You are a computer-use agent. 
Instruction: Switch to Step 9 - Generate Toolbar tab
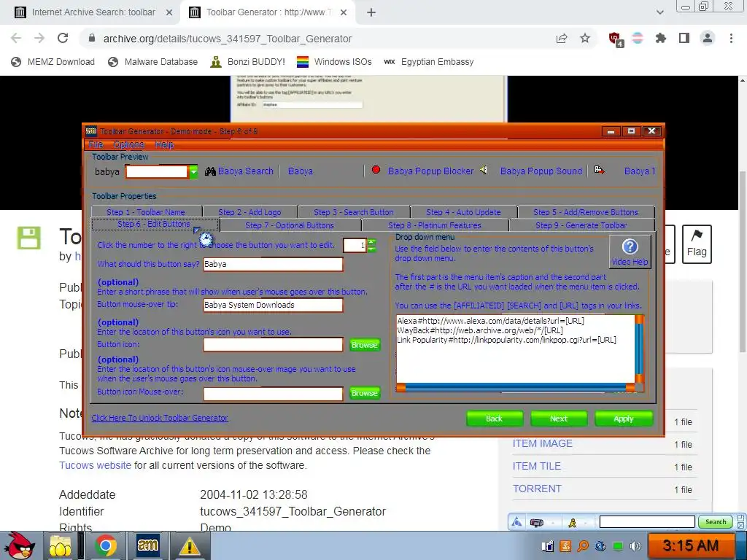click(581, 225)
